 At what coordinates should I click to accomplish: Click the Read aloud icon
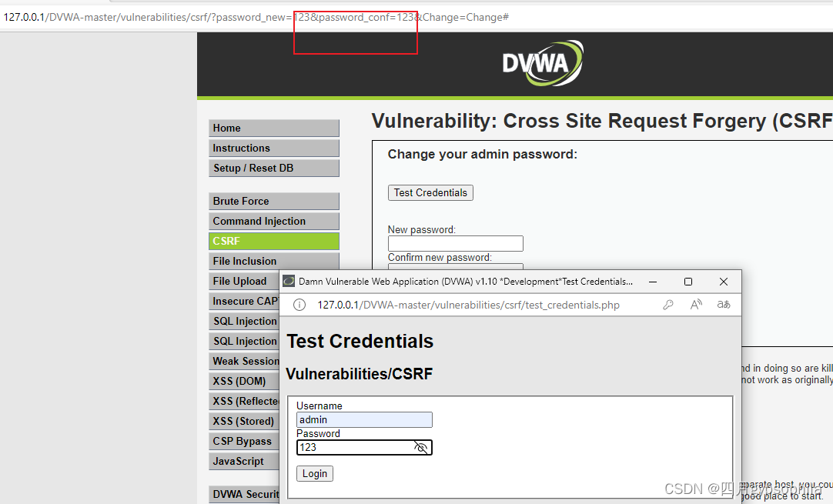coord(696,304)
